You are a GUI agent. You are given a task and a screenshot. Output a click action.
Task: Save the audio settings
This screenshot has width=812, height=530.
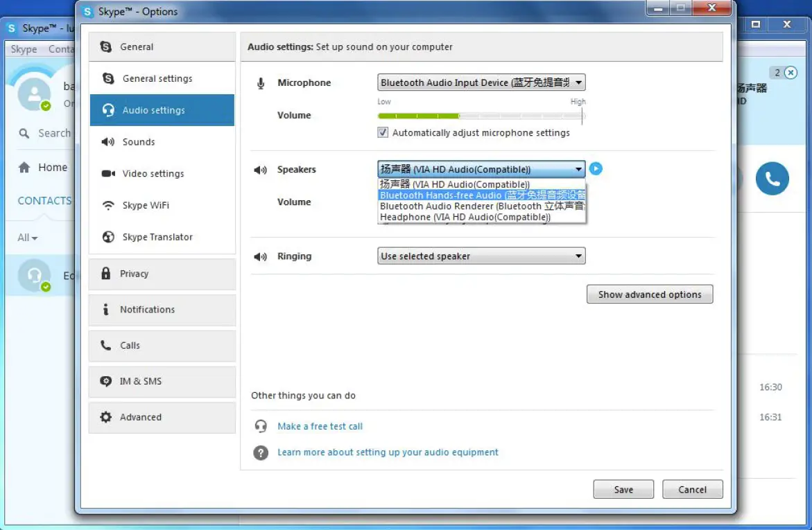[x=623, y=490]
